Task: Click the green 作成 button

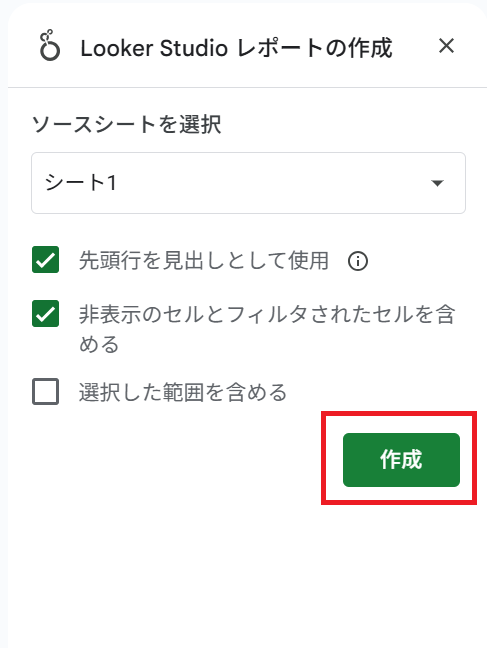Action: click(x=401, y=460)
